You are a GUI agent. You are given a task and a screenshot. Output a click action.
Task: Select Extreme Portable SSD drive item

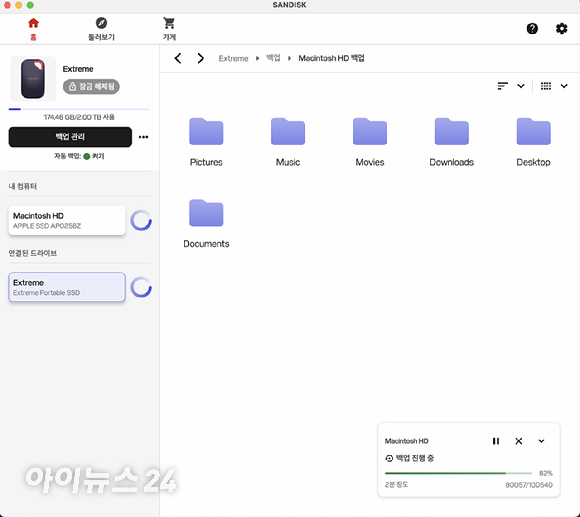pyautogui.click(x=67, y=287)
